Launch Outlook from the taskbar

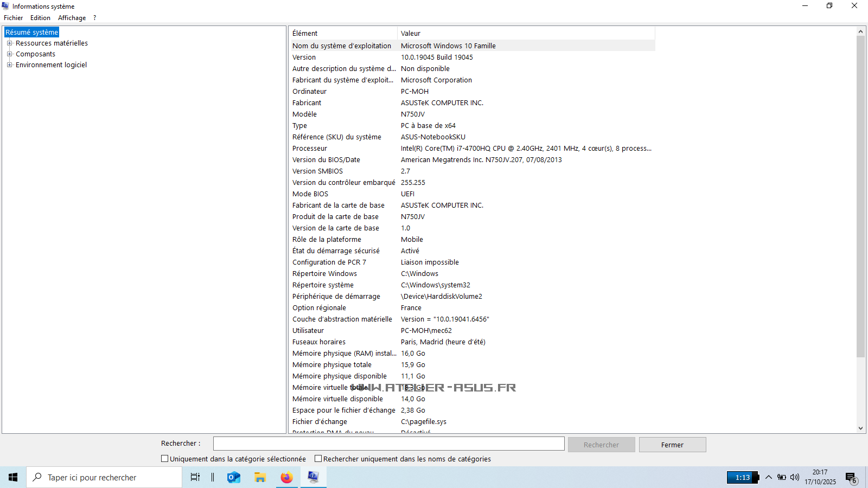click(234, 477)
